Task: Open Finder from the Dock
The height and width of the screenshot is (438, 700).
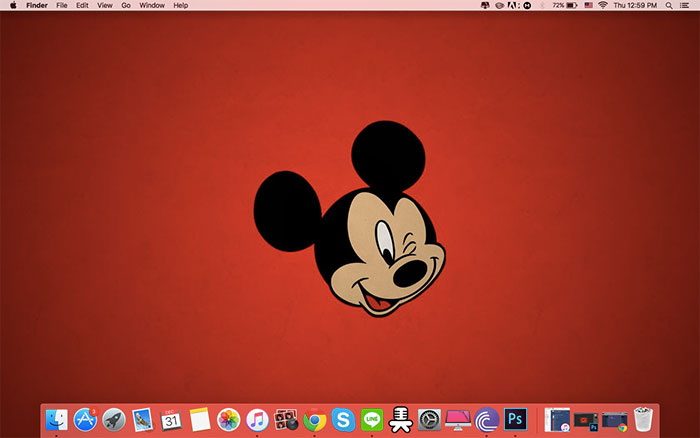Action: coord(57,420)
